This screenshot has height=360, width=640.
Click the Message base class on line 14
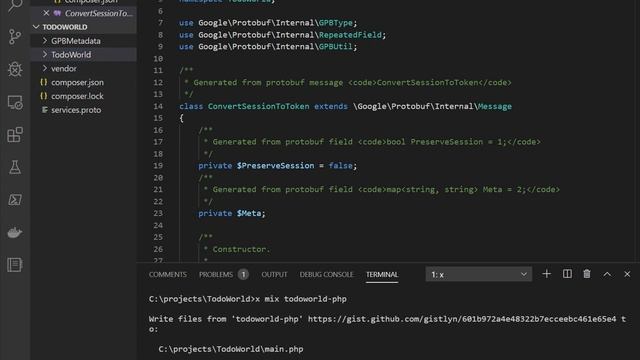pyautogui.click(x=495, y=107)
